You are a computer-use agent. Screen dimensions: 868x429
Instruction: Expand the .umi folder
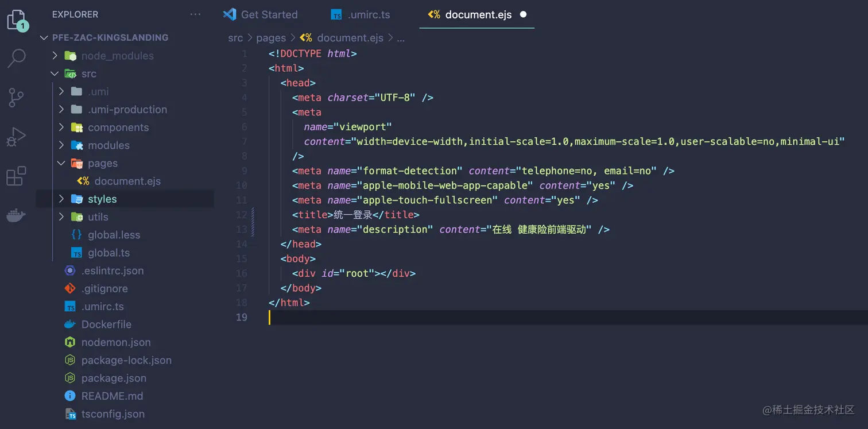(x=61, y=92)
